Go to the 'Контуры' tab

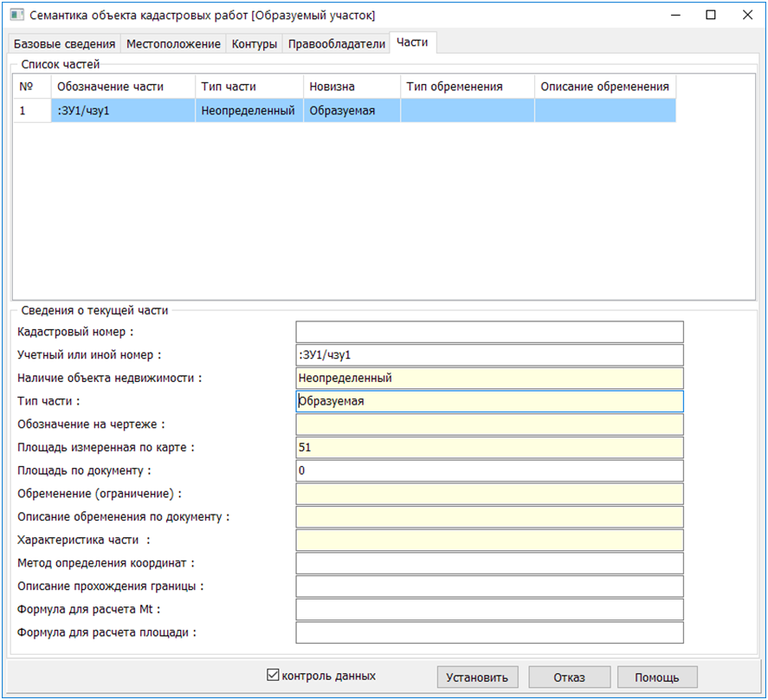click(x=255, y=44)
